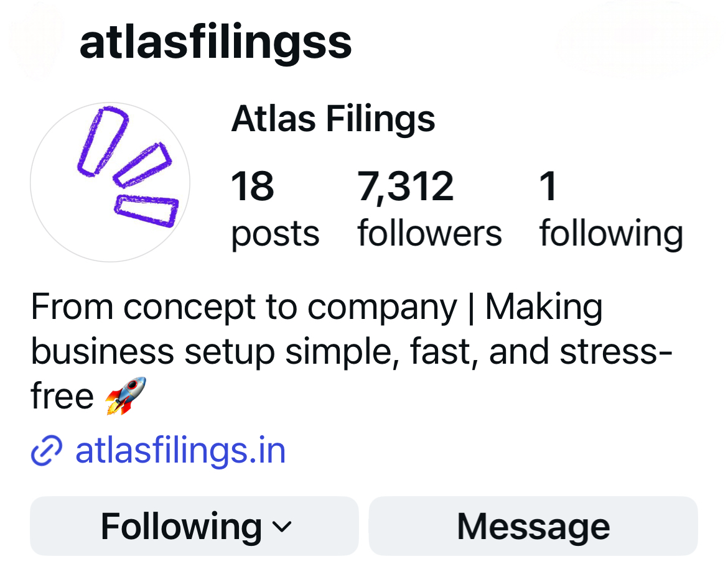Click the atlasfilingss username header

(x=215, y=42)
